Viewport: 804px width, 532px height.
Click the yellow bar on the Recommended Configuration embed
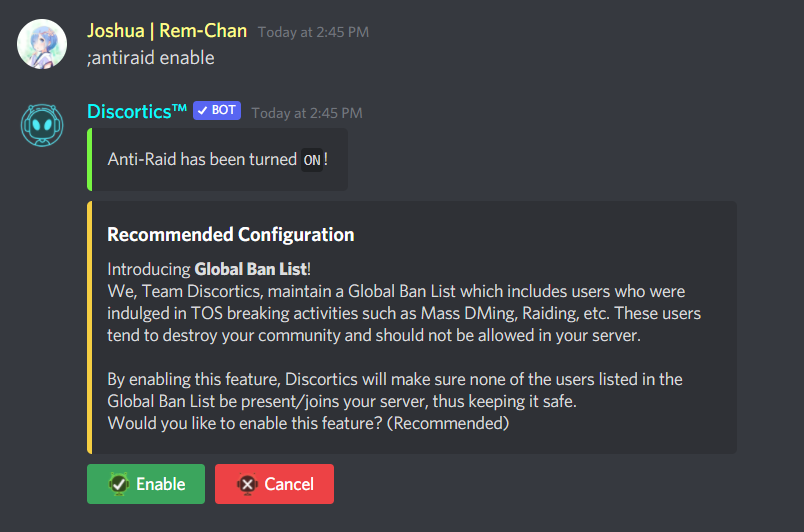[x=90, y=328]
